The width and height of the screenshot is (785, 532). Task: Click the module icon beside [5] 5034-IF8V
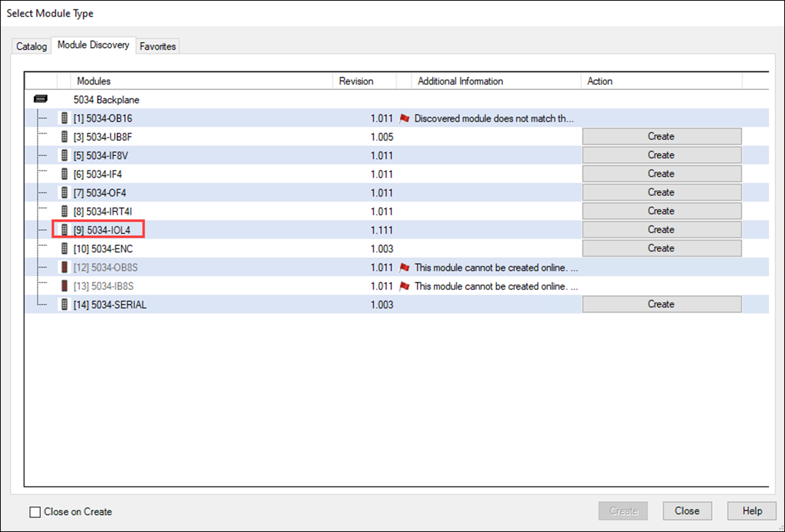(x=65, y=155)
